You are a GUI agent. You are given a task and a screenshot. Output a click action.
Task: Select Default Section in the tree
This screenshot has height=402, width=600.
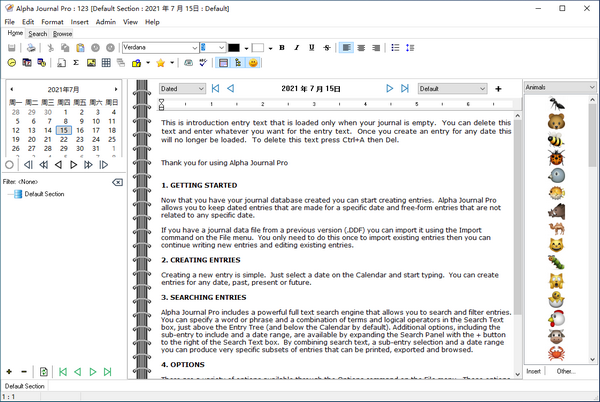[44, 194]
